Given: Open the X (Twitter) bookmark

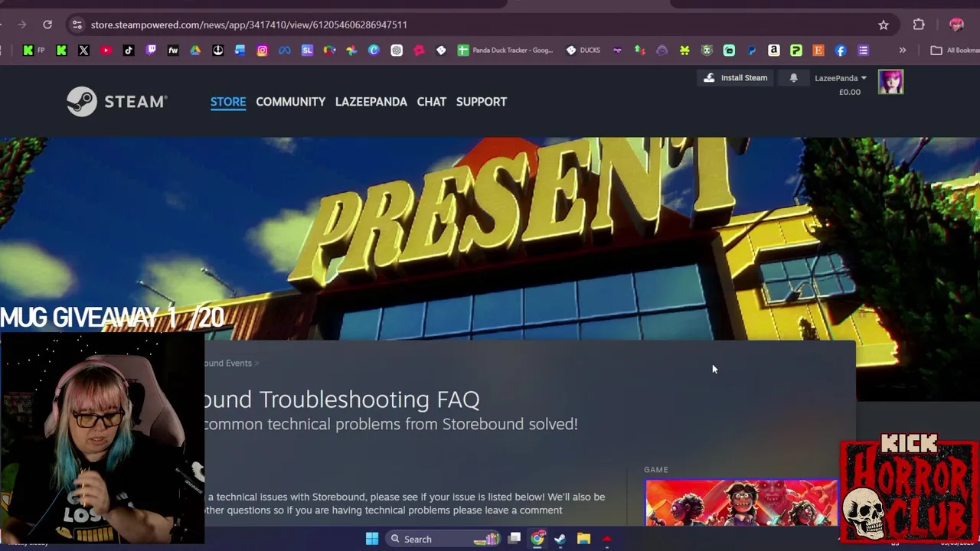Looking at the screenshot, I should (x=83, y=51).
